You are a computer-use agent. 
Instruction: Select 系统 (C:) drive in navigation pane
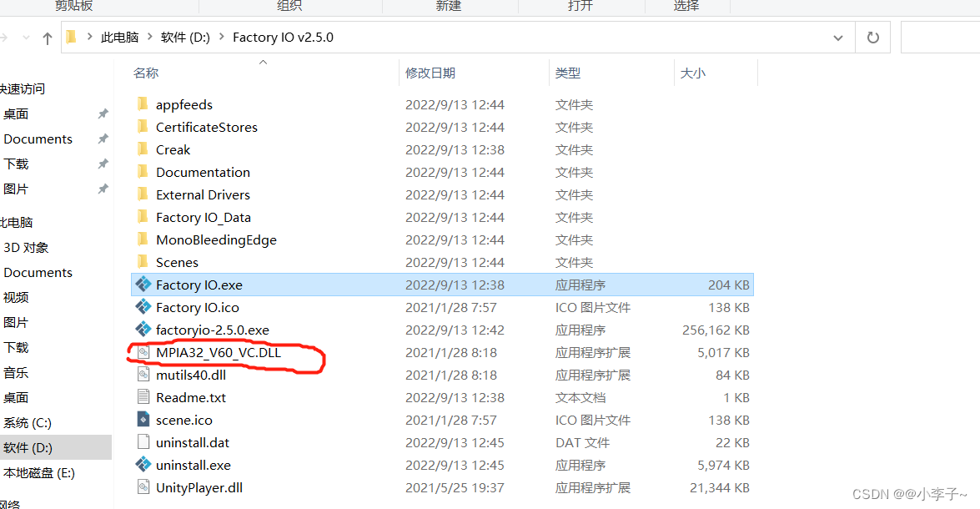(x=27, y=423)
